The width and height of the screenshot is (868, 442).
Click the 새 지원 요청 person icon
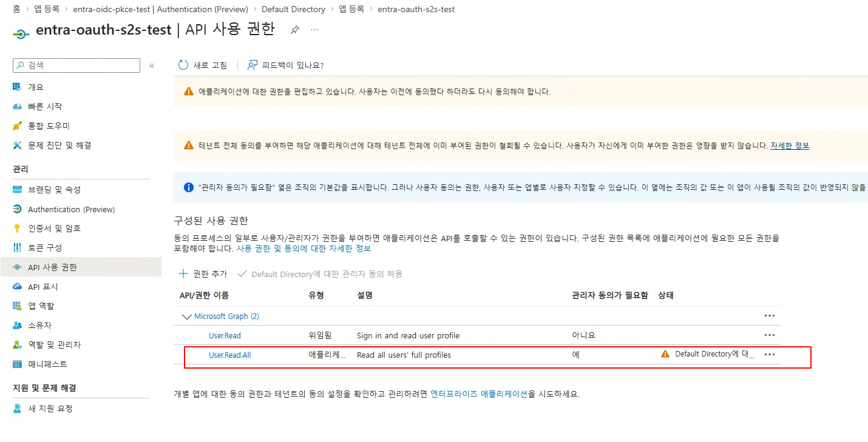click(18, 409)
